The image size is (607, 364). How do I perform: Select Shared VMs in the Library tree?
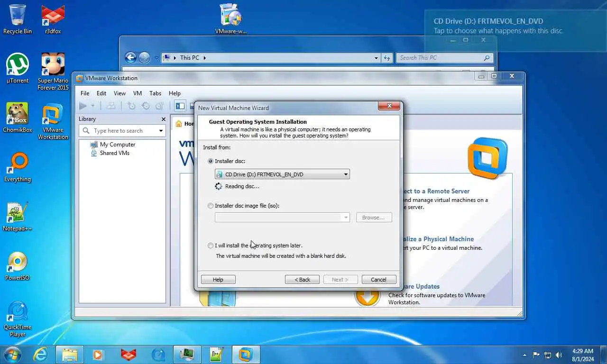114,153
